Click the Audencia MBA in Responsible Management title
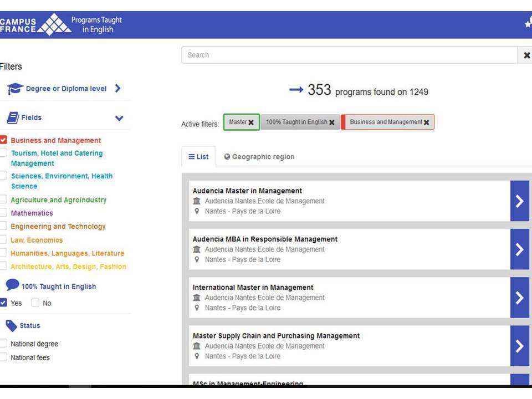The width and height of the screenshot is (532, 399). pos(265,239)
